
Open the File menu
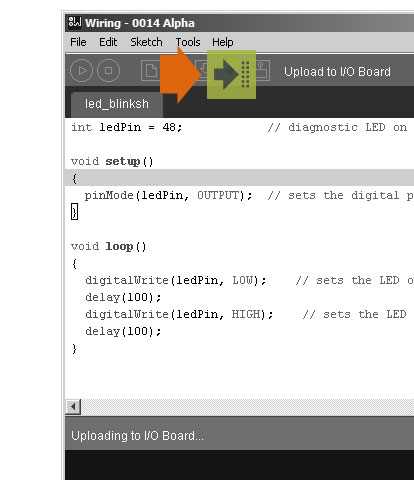pyautogui.click(x=78, y=42)
